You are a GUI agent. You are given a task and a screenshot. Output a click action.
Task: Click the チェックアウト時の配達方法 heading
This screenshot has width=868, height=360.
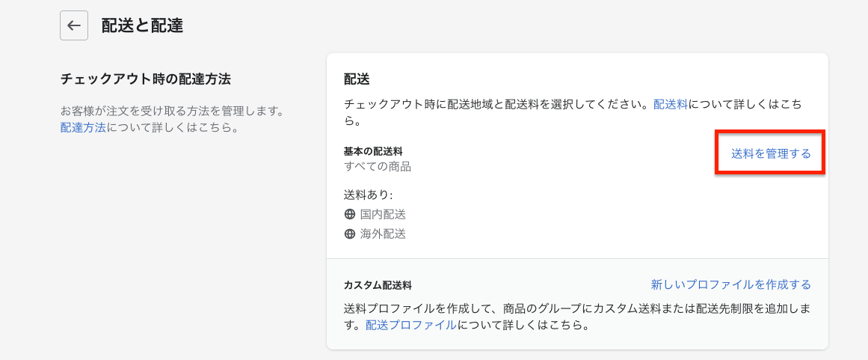(x=146, y=79)
